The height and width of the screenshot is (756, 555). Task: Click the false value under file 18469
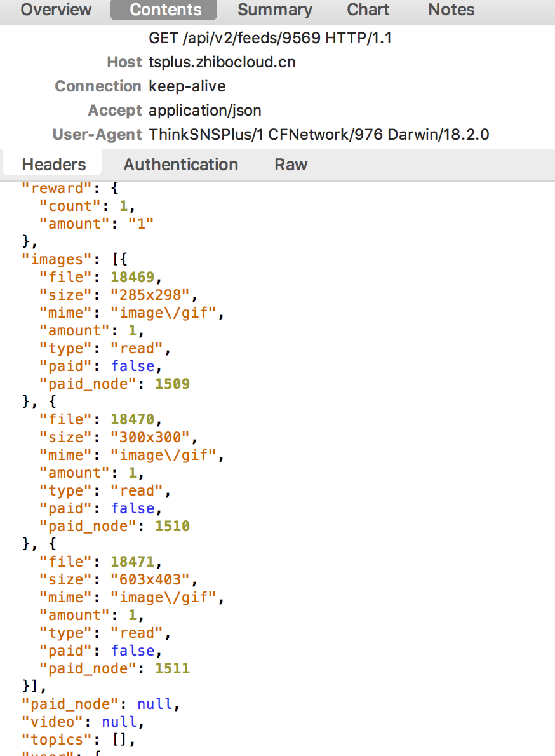(133, 366)
